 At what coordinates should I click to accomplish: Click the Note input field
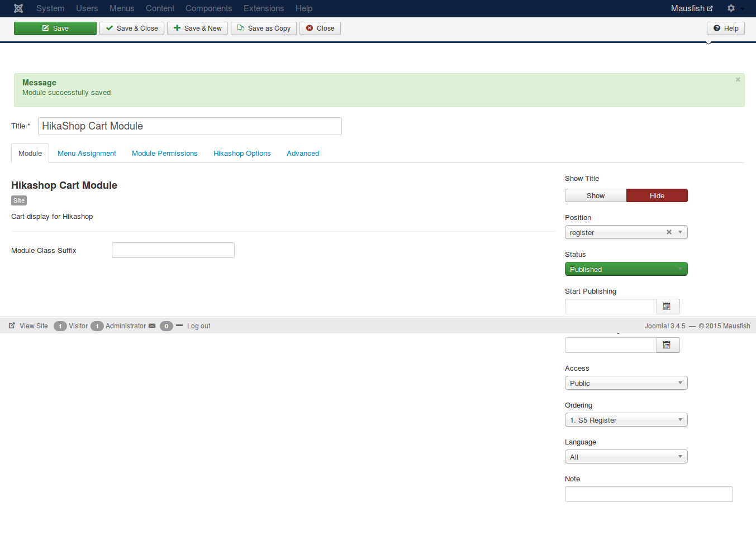click(649, 494)
